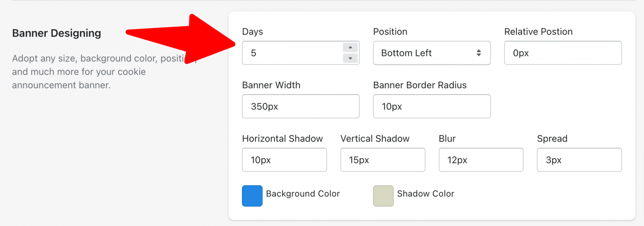Open the blue Background Color swatch
The image size is (644, 226).
click(252, 196)
